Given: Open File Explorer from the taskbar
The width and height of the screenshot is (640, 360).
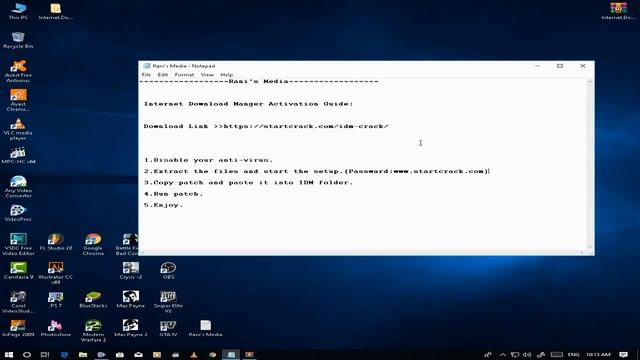Looking at the screenshot, I should pyautogui.click(x=83, y=355).
